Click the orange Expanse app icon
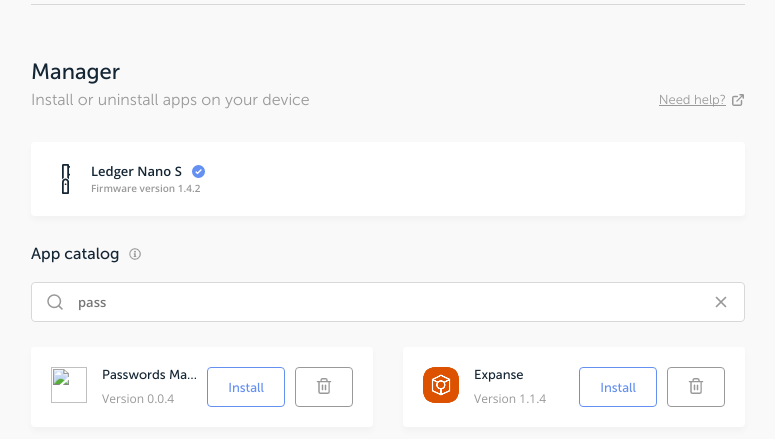Viewport: 775px width, 439px height. (x=440, y=386)
